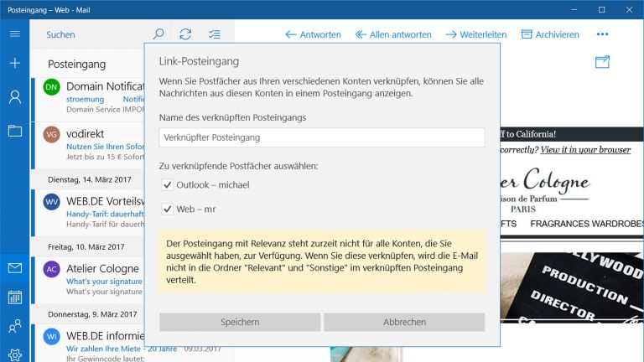Viewport: 644px width, 362px height.
Task: Click WV avatar of WEB.DE Vorteilswelt
Action: click(x=51, y=201)
